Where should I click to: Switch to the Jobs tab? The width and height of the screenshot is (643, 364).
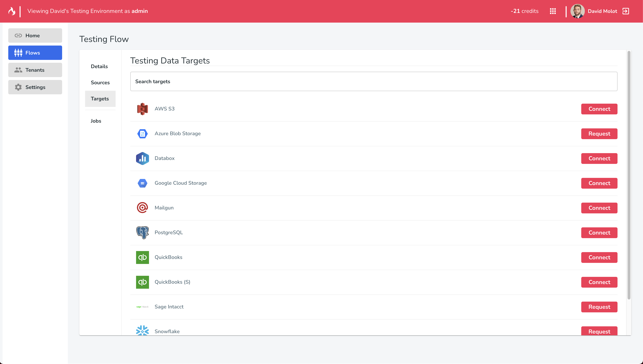point(96,121)
